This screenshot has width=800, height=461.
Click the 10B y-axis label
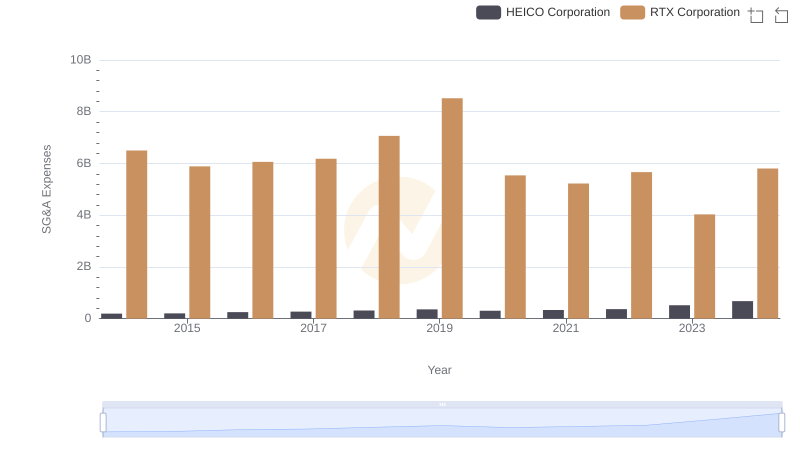pyautogui.click(x=81, y=60)
